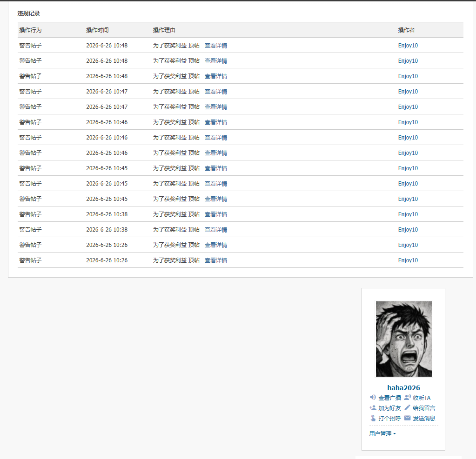Open 查看详情 in the second 10:48 row
The width and height of the screenshot is (476, 459).
[216, 60]
